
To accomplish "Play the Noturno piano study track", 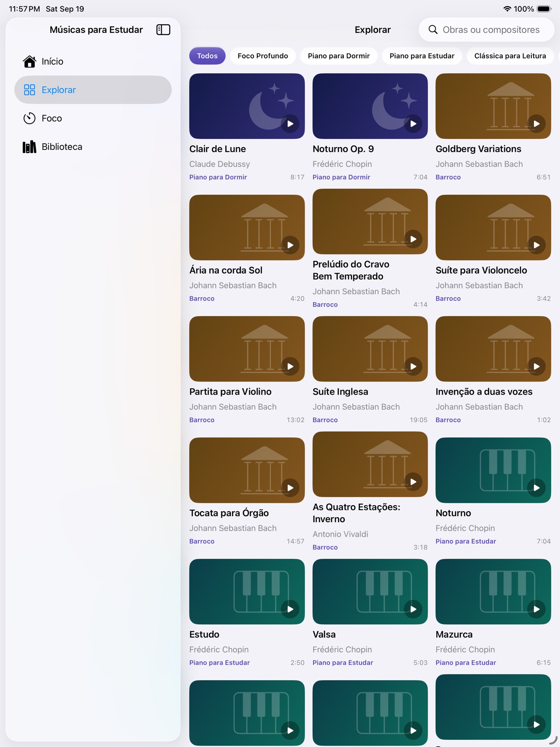I will pos(537,488).
